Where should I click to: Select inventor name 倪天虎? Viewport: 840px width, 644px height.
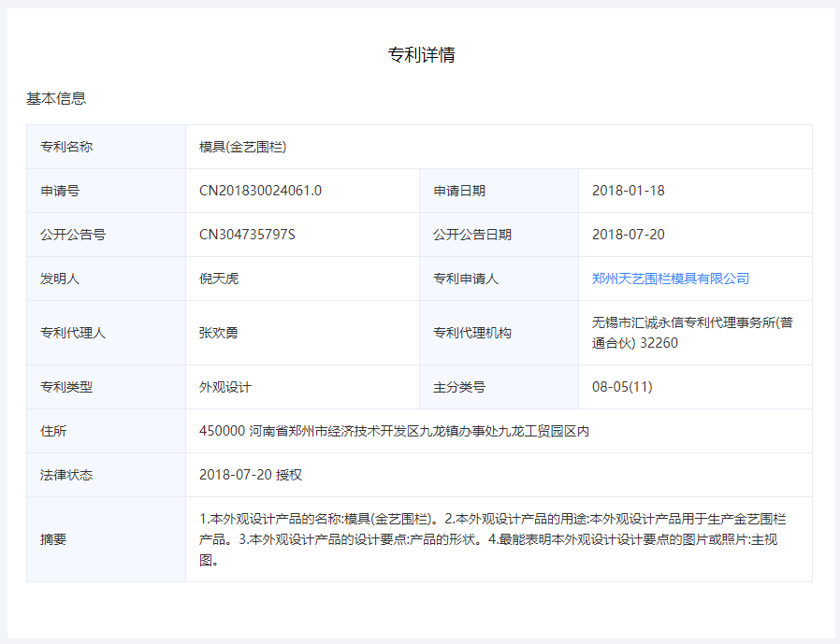219,279
